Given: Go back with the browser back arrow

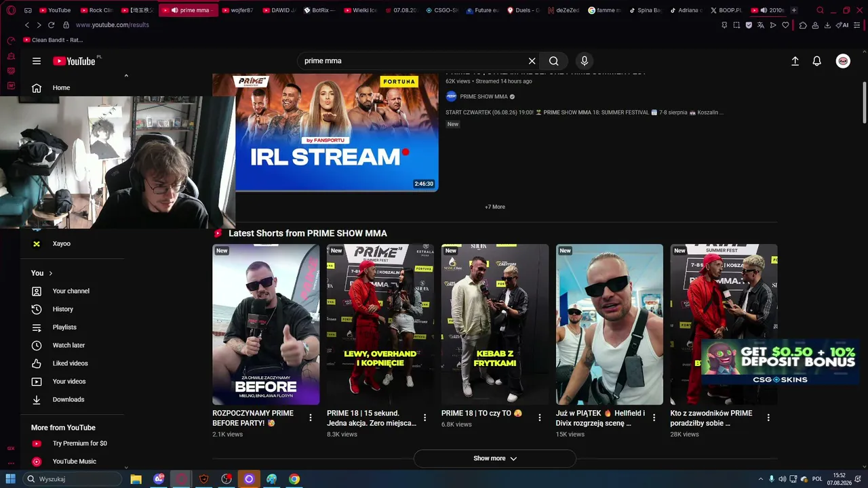Looking at the screenshot, I should pos(27,25).
